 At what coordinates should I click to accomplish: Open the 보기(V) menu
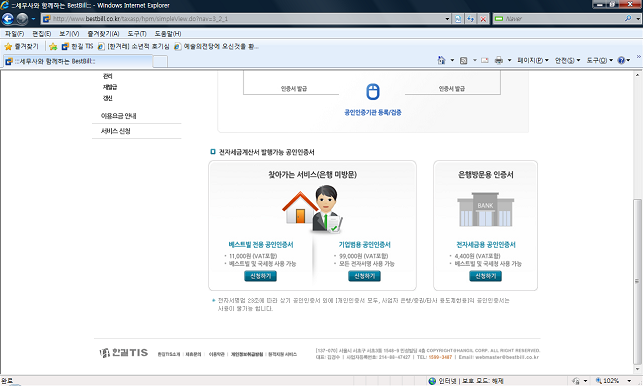tap(69, 34)
